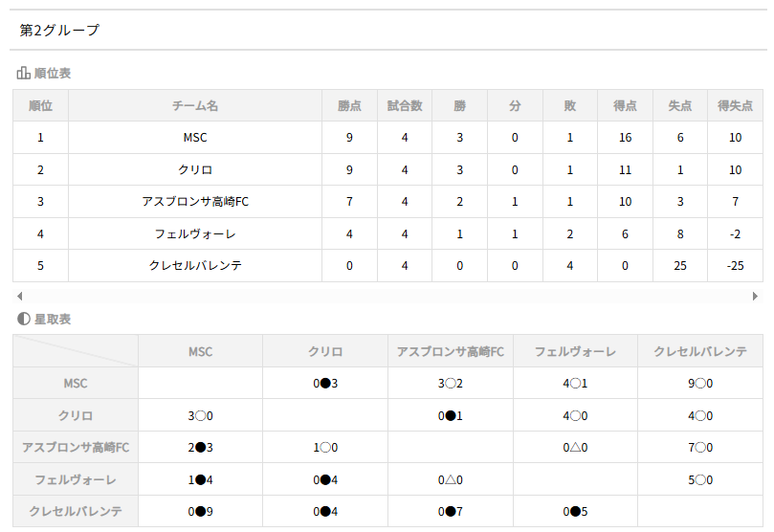Click the half-circle icon beside 星取表
The image size is (774, 532).
point(23,319)
